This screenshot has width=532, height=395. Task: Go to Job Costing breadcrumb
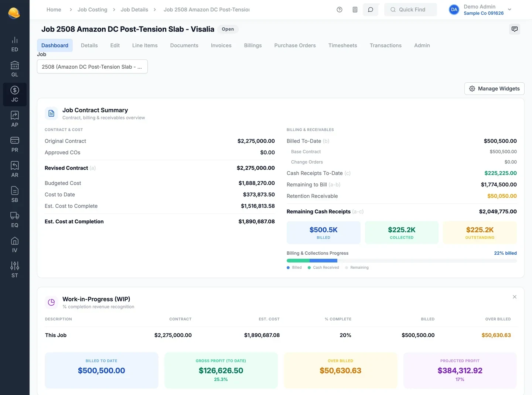[x=92, y=10]
